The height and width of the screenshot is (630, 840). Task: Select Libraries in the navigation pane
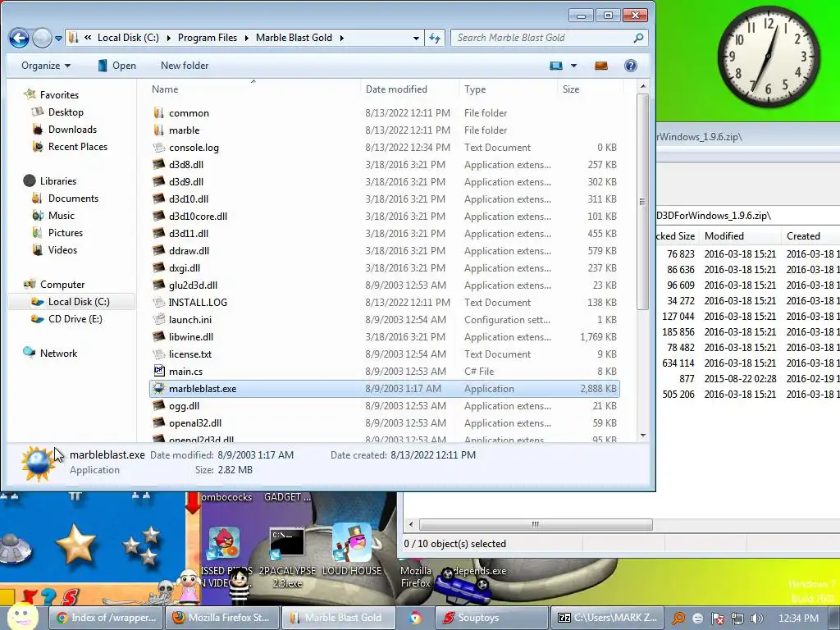pyautogui.click(x=58, y=181)
